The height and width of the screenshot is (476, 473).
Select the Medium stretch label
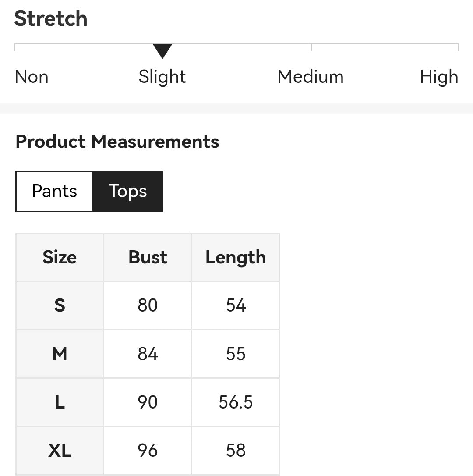(x=311, y=77)
